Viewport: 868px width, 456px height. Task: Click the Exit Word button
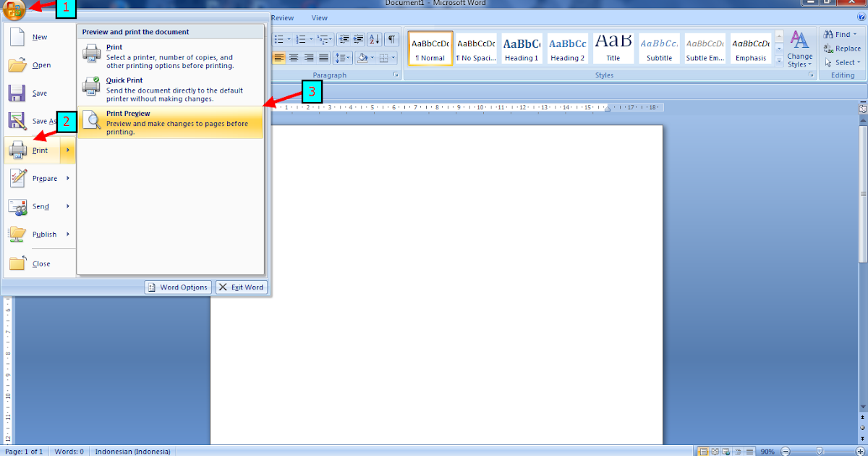point(242,287)
